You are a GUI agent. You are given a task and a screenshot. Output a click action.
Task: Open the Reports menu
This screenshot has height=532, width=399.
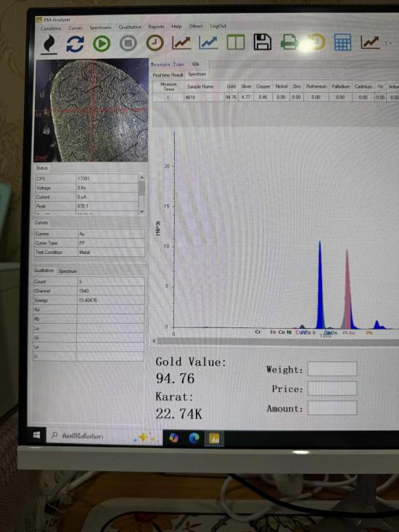coord(156,26)
